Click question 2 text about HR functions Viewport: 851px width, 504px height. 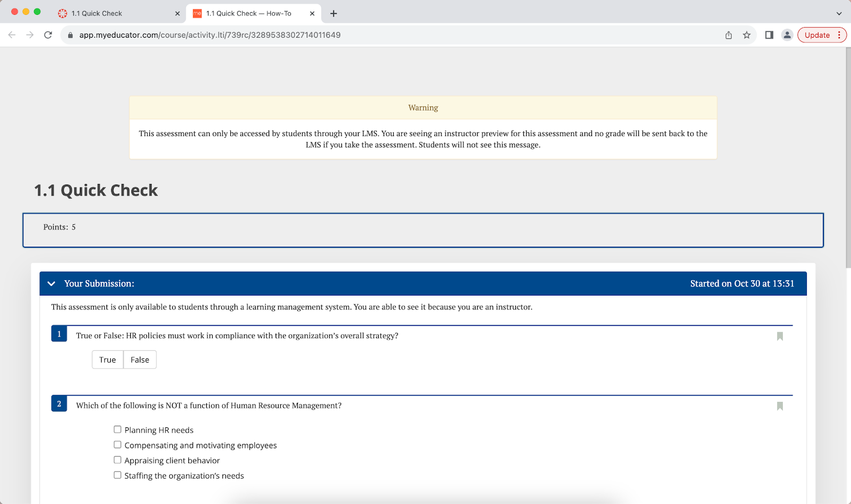click(208, 406)
